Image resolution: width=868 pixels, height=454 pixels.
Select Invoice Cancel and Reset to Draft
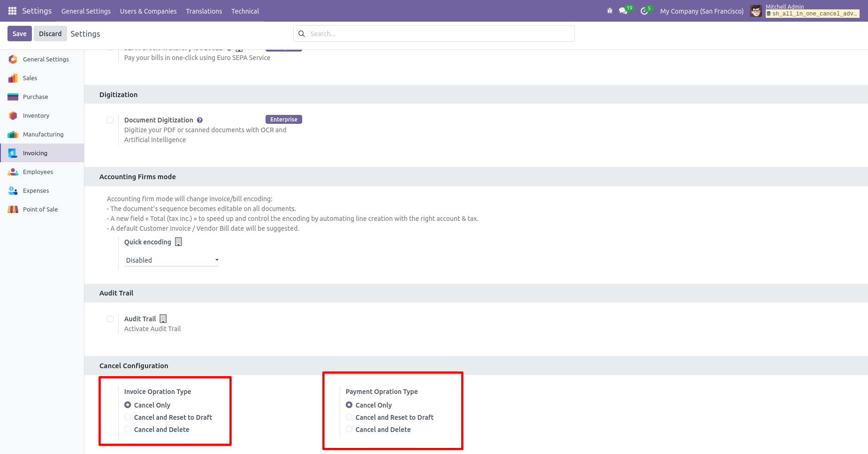pos(128,417)
